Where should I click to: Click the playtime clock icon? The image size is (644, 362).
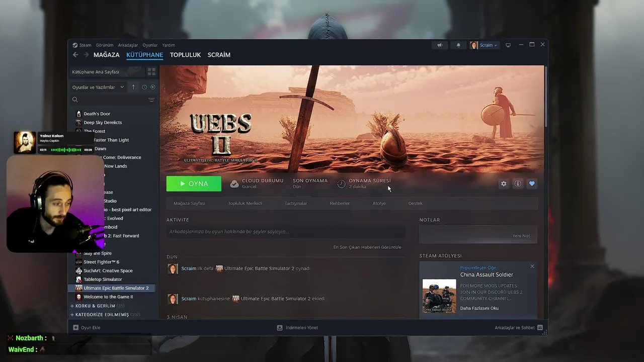(x=341, y=184)
